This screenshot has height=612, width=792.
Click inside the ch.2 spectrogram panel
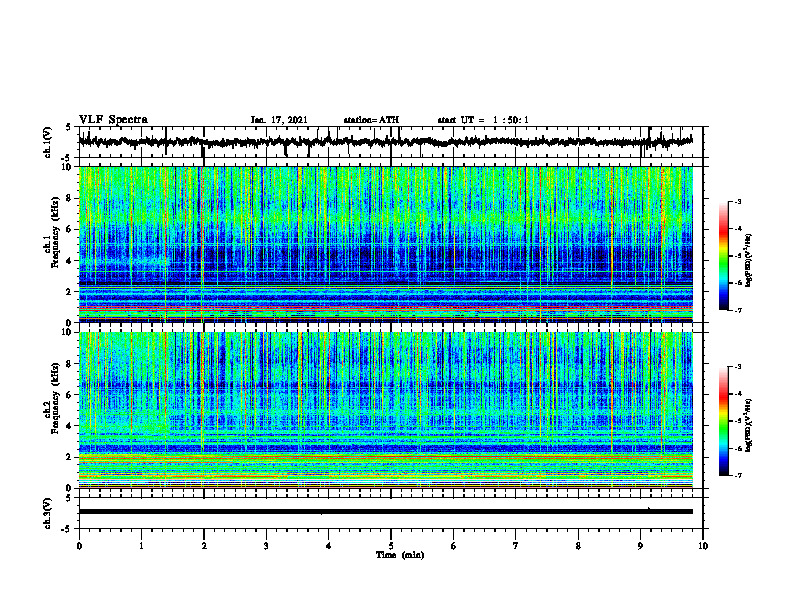click(x=386, y=410)
